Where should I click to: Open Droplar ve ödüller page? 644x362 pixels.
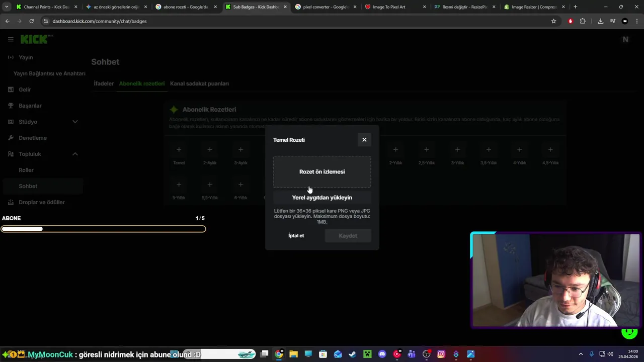(42, 202)
